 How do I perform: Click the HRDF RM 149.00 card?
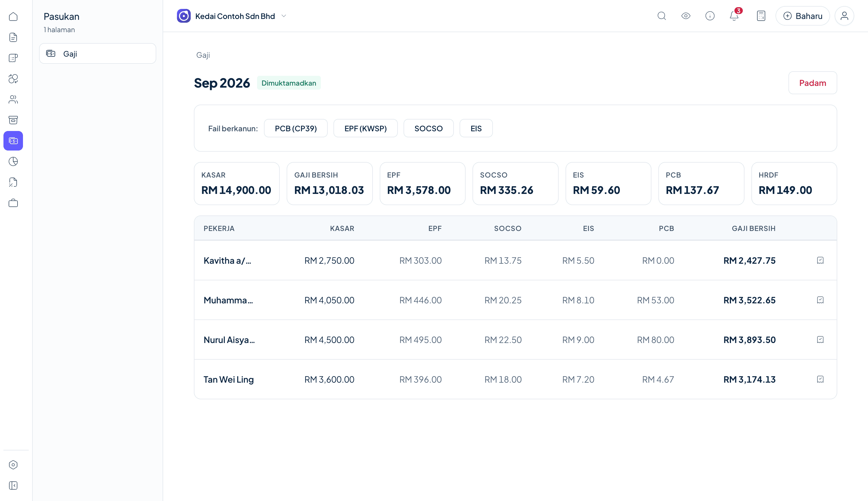[x=794, y=183]
